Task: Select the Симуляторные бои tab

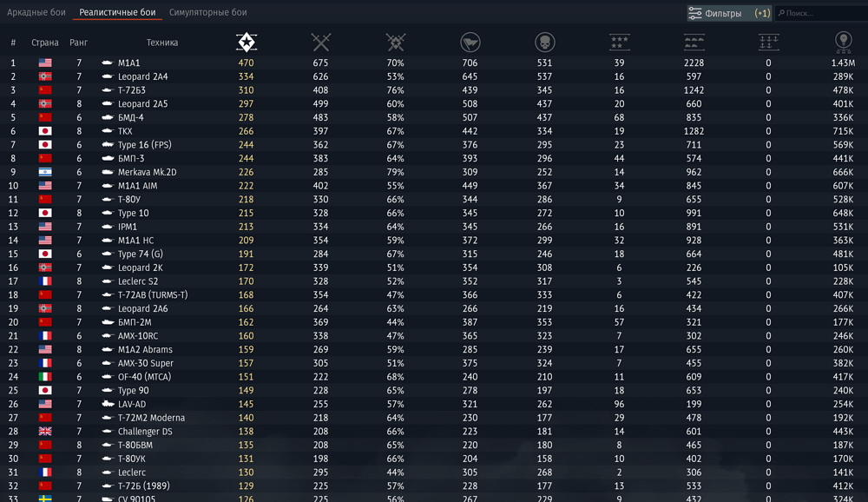Action: [207, 13]
